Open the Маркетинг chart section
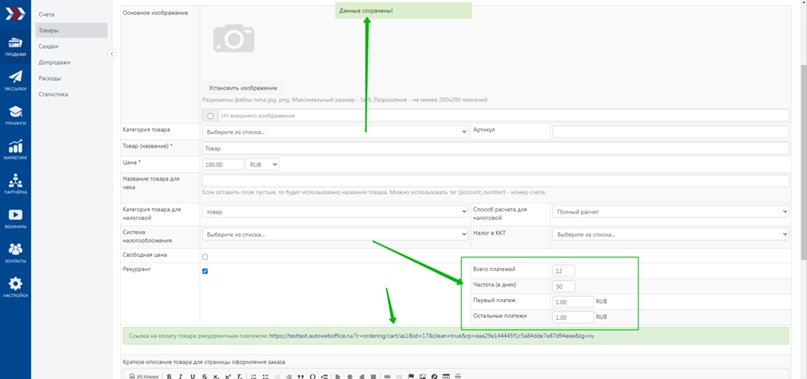The width and height of the screenshot is (807, 379). pyautogui.click(x=15, y=149)
